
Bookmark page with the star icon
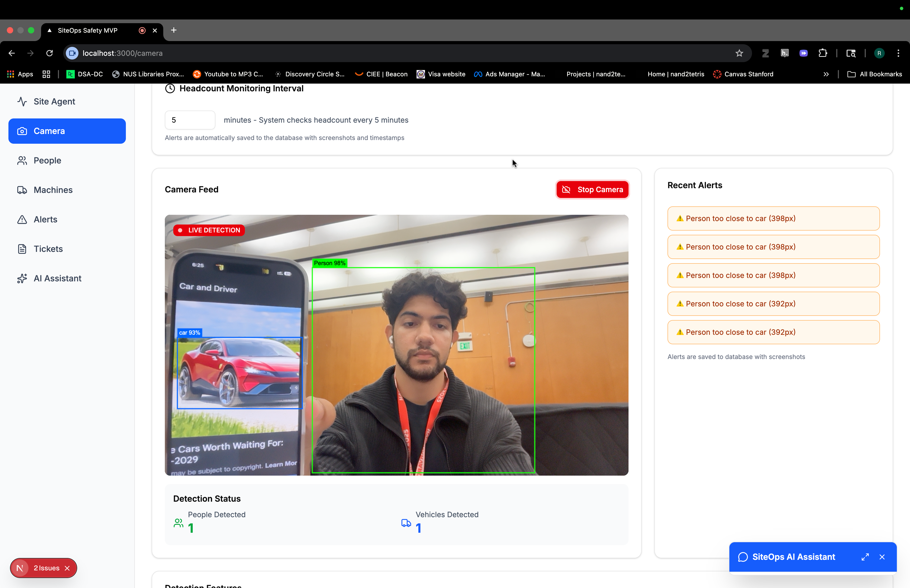click(x=739, y=53)
